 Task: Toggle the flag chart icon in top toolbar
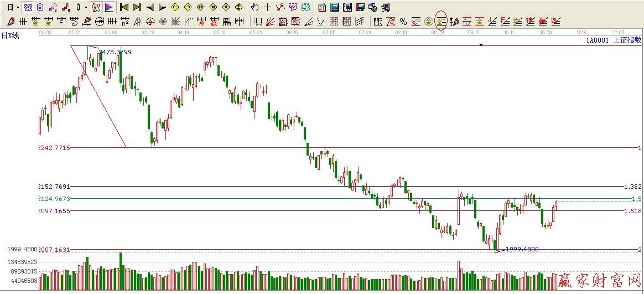pos(109,7)
